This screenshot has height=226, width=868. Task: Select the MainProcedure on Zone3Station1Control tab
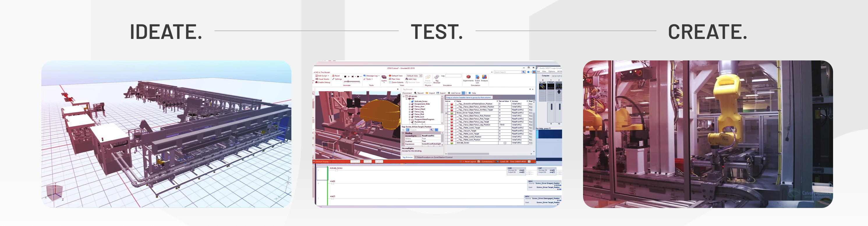434,157
